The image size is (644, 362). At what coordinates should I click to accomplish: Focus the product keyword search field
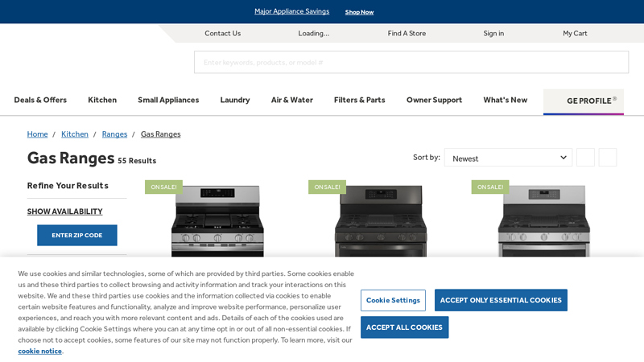point(411,63)
